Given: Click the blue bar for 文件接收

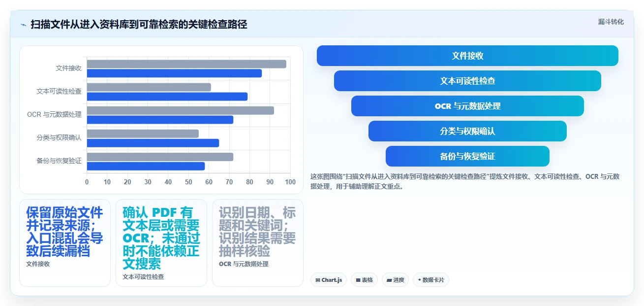Looking at the screenshot, I should [174, 73].
